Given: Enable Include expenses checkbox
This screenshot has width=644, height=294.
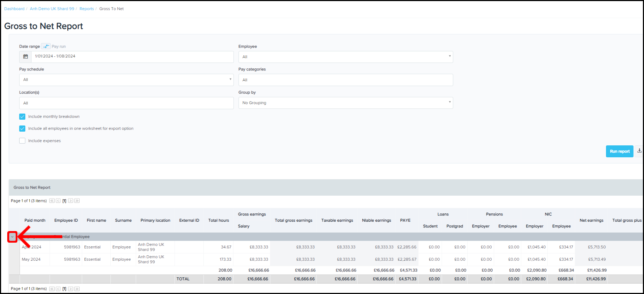Looking at the screenshot, I should (22, 141).
